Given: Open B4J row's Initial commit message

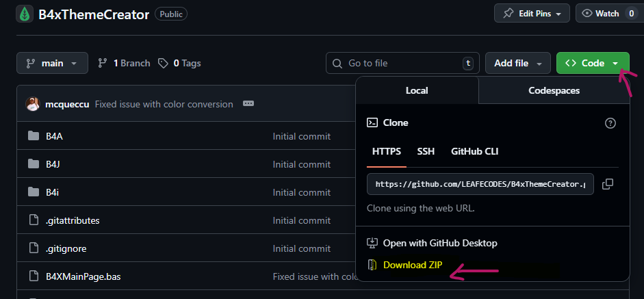Looking at the screenshot, I should coord(301,164).
